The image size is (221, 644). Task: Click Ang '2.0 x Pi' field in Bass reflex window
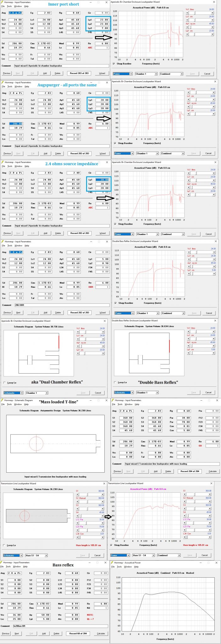tap(15, 573)
